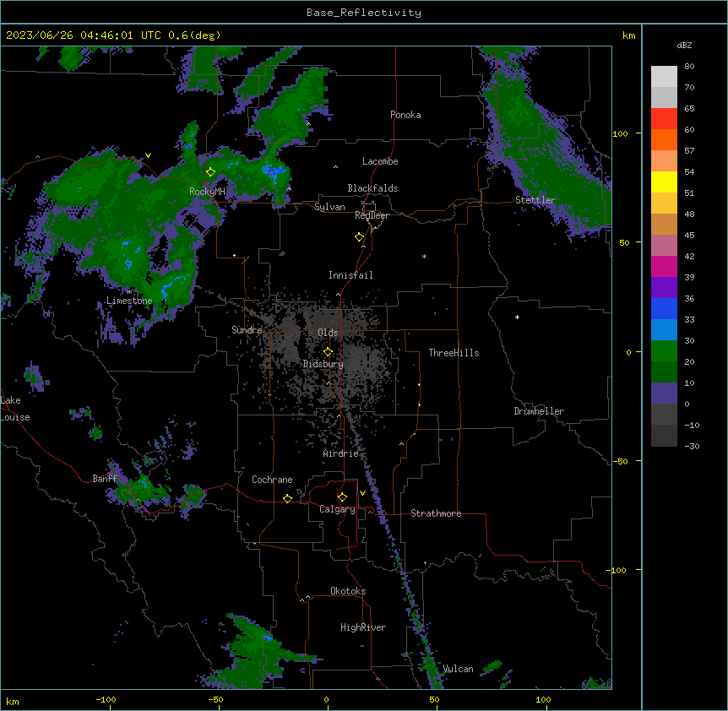
Task: Select the yellow diamond marker beside Cochrane
Action: [x=287, y=498]
